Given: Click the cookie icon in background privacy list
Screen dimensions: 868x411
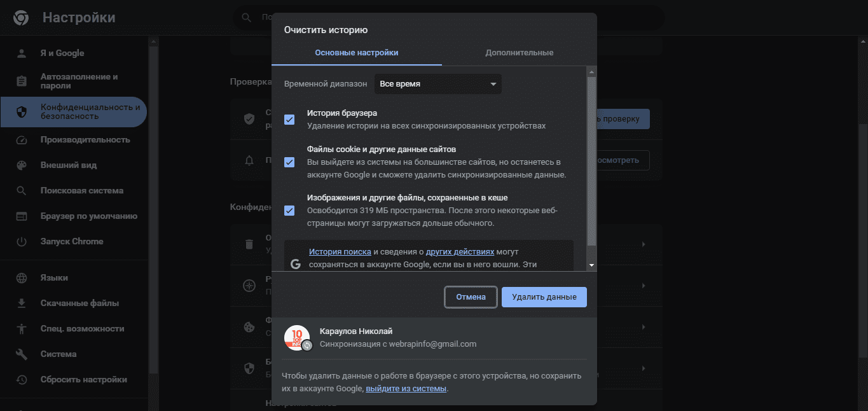Looking at the screenshot, I should pyautogui.click(x=249, y=327).
